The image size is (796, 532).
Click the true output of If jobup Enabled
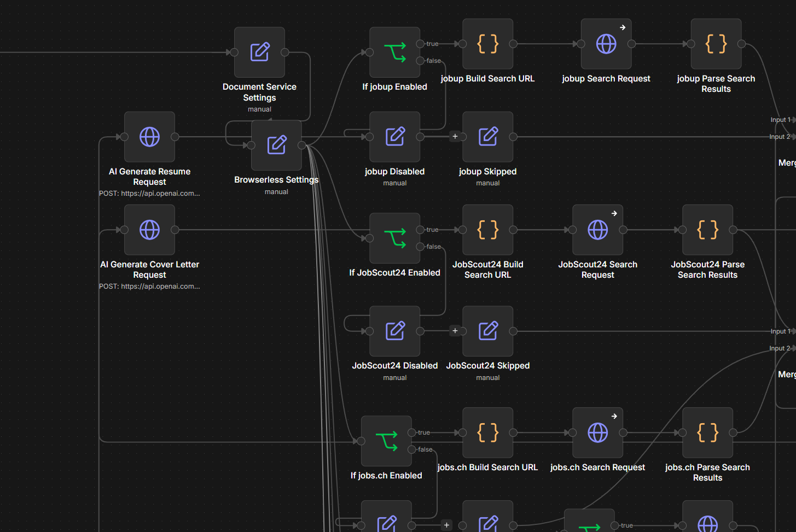420,44
